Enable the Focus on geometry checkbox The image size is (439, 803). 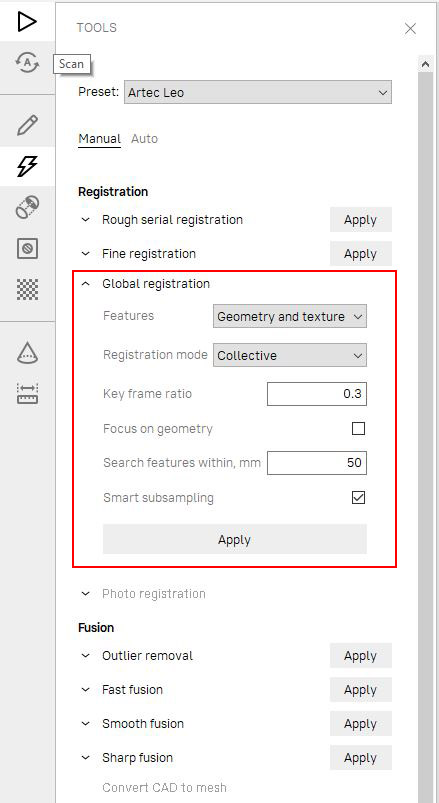coord(359,429)
